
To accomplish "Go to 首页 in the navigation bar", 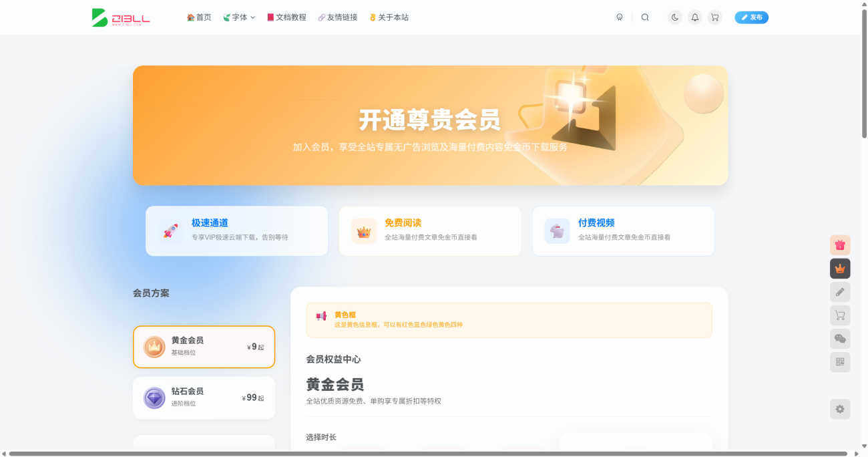I will (199, 17).
